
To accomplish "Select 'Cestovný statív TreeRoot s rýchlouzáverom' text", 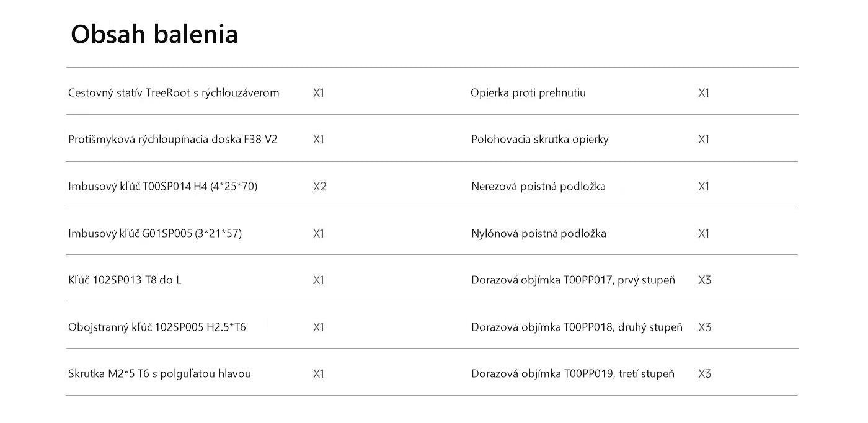I will (x=174, y=93).
